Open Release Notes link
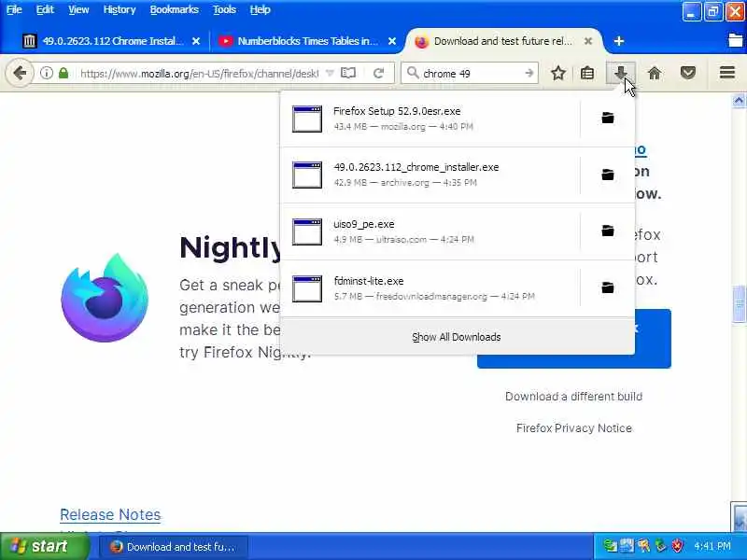The width and height of the screenshot is (747, 560). point(110,515)
